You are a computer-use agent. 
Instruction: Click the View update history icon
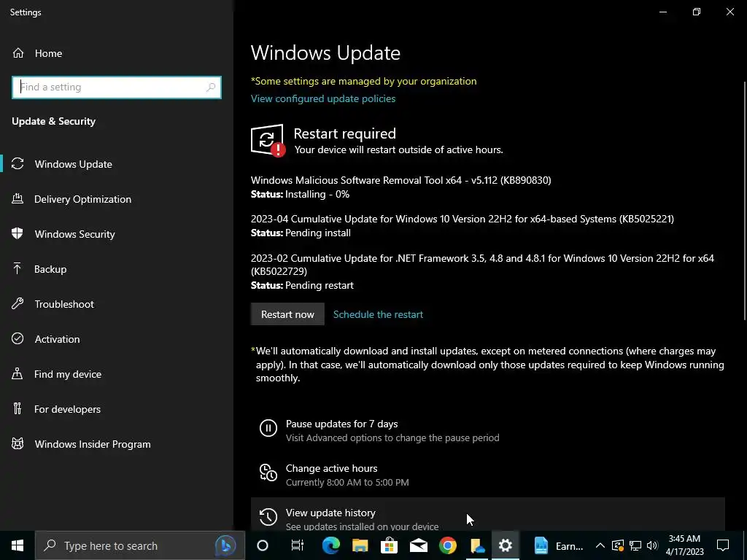pos(268,517)
